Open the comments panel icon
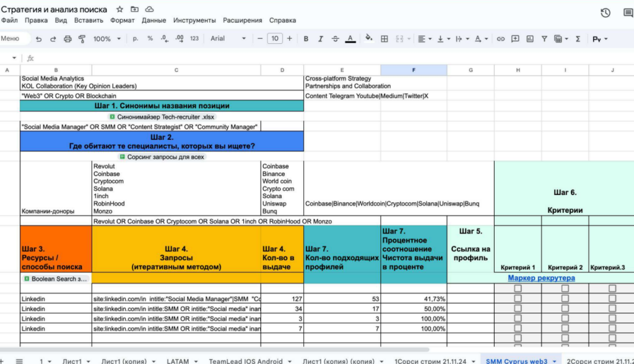The width and height of the screenshot is (634, 364). click(x=628, y=12)
